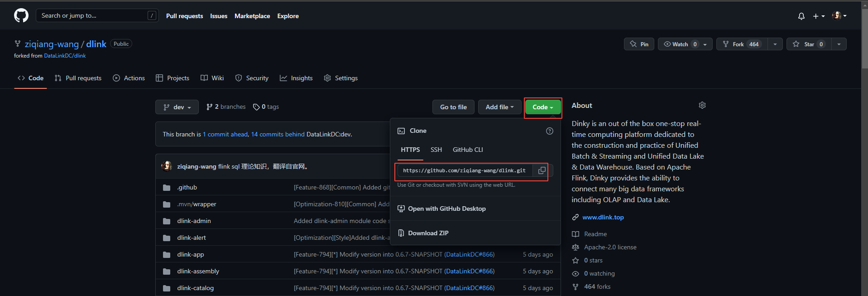Open the flink sql latest commit message
The width and height of the screenshot is (868, 296).
click(264, 166)
